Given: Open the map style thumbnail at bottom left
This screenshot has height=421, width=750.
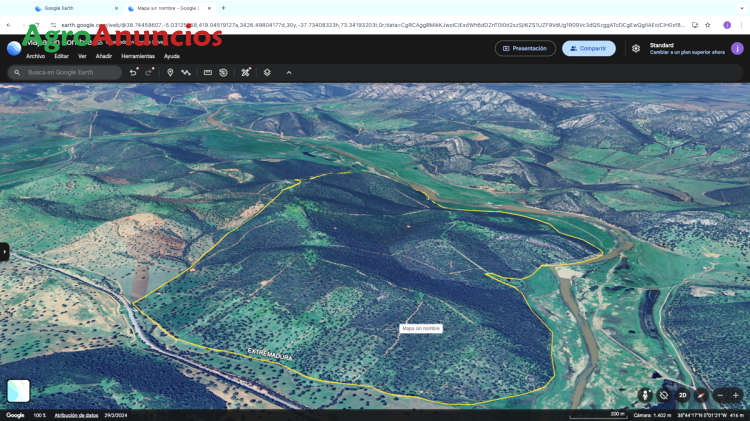Looking at the screenshot, I should 18,391.
